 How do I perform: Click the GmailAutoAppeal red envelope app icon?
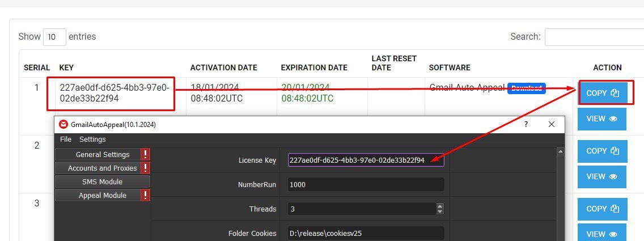[x=63, y=124]
